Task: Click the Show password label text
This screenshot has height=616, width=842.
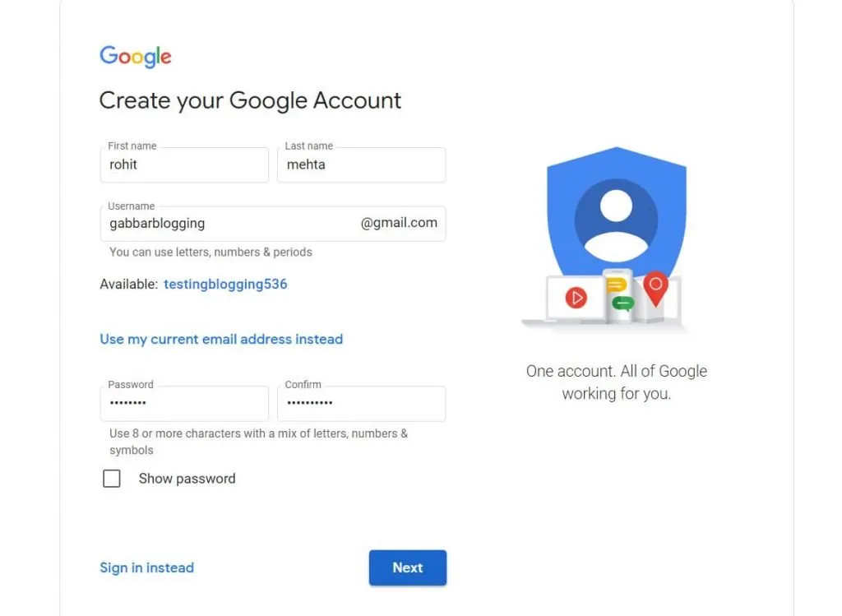Action: point(187,479)
